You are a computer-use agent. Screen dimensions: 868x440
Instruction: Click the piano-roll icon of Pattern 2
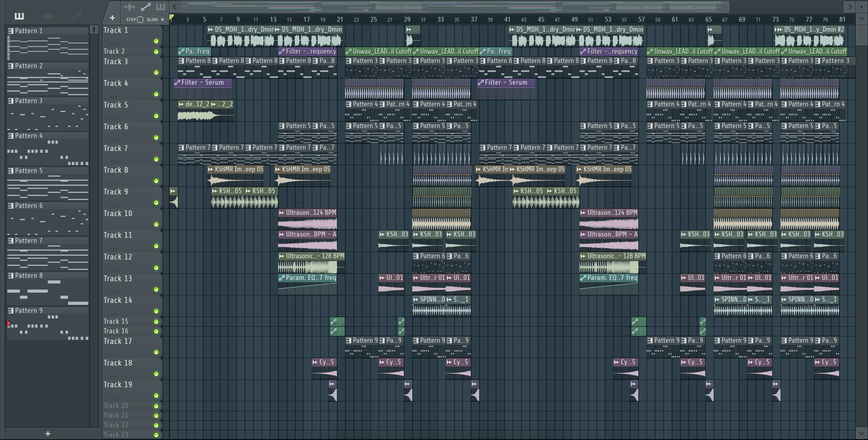pos(11,66)
